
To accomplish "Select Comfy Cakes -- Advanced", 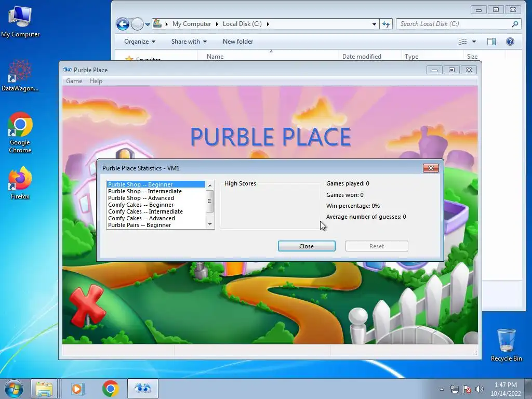I will (x=156, y=218).
